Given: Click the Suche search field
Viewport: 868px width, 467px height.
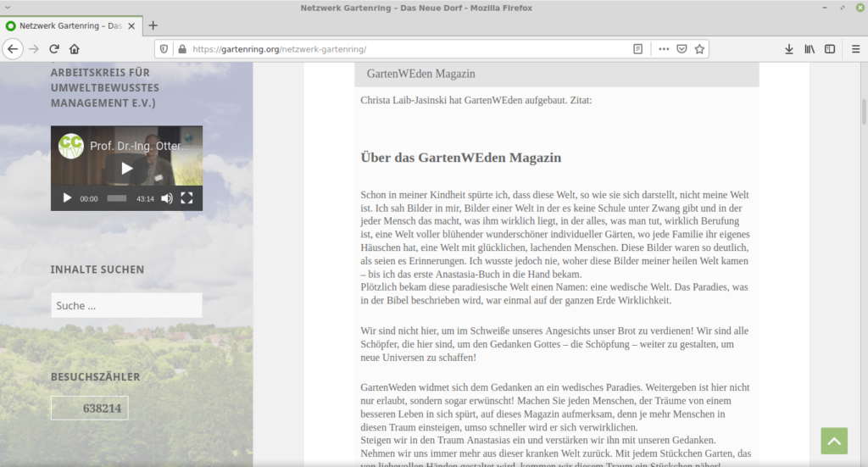Looking at the screenshot, I should pyautogui.click(x=127, y=305).
